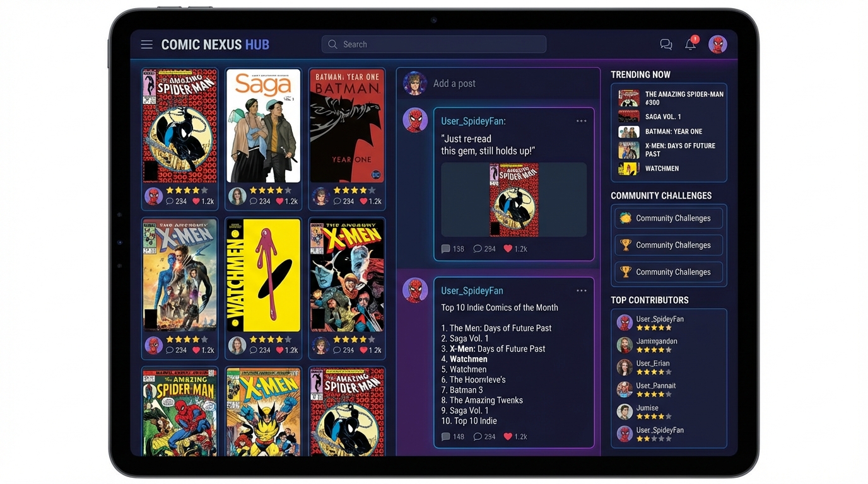868x484 pixels.
Task: Click the Search field in the header
Action: [x=434, y=44]
